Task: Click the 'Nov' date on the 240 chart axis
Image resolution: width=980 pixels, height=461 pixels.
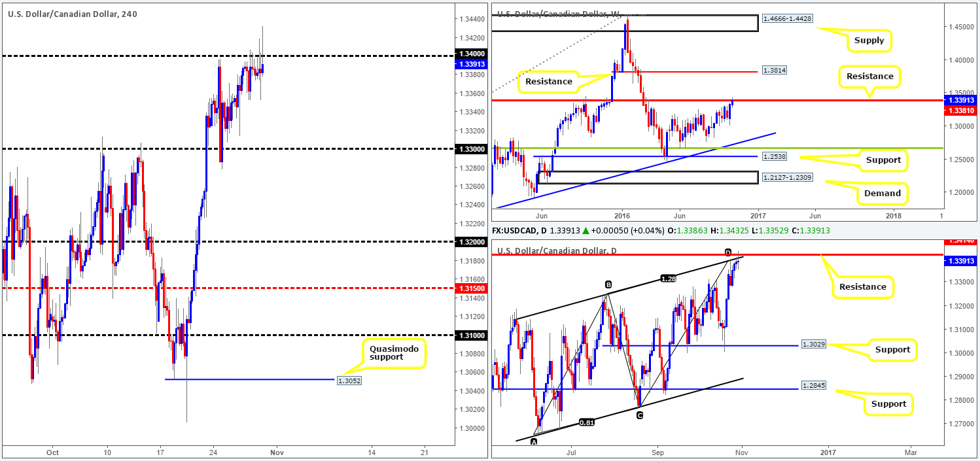Action: pyautogui.click(x=276, y=452)
